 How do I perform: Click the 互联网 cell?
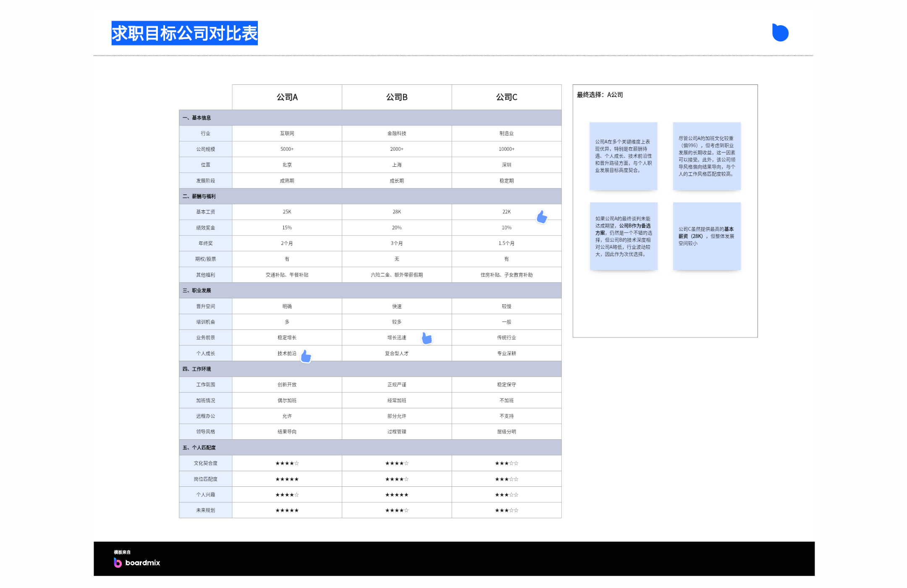(287, 133)
